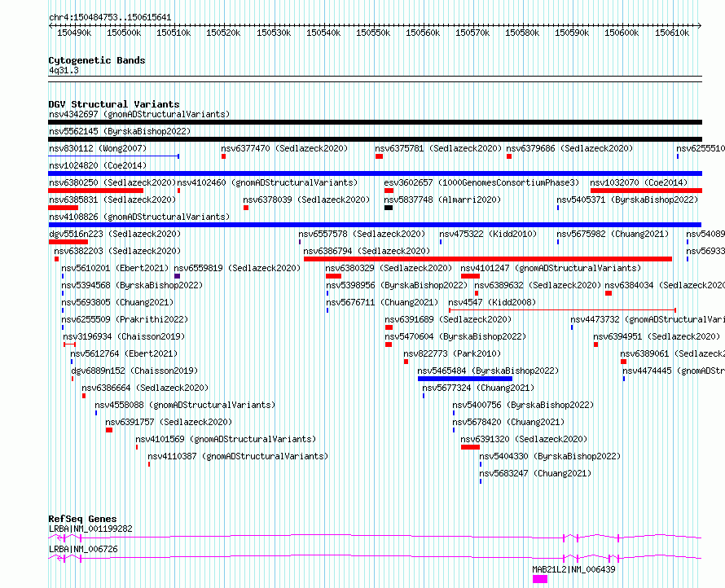The height and width of the screenshot is (588, 725).
Task: Click the 4q31.3 cytogenetic band label
Action: click(64, 71)
